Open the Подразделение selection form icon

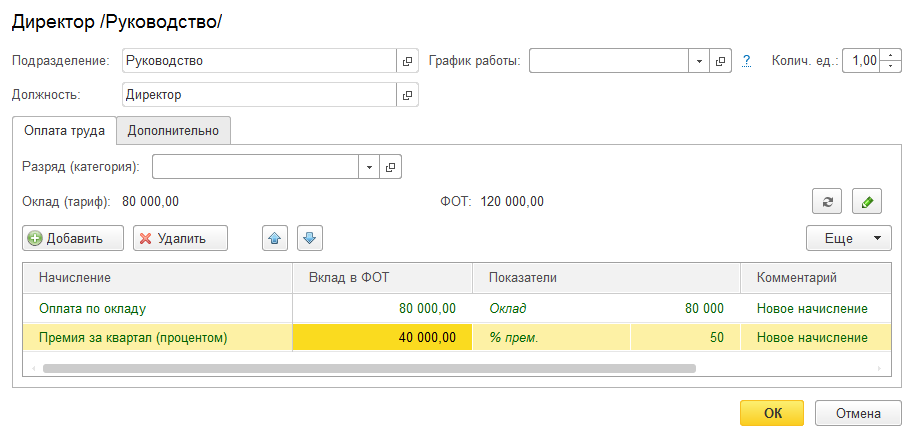407,61
